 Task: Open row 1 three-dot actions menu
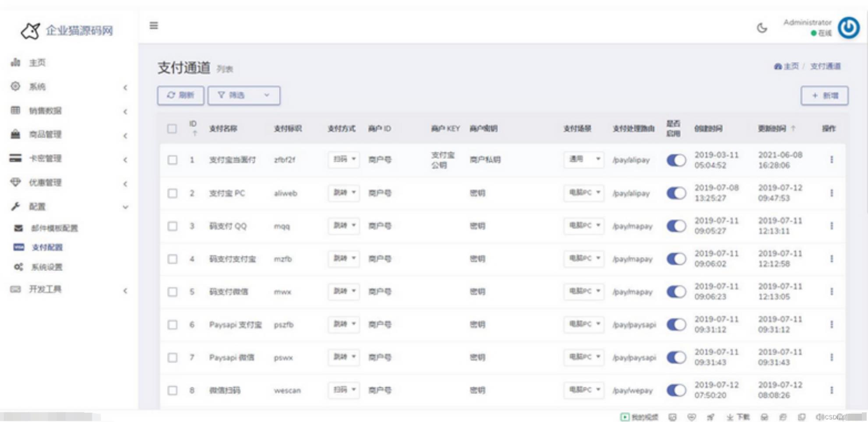point(832,160)
